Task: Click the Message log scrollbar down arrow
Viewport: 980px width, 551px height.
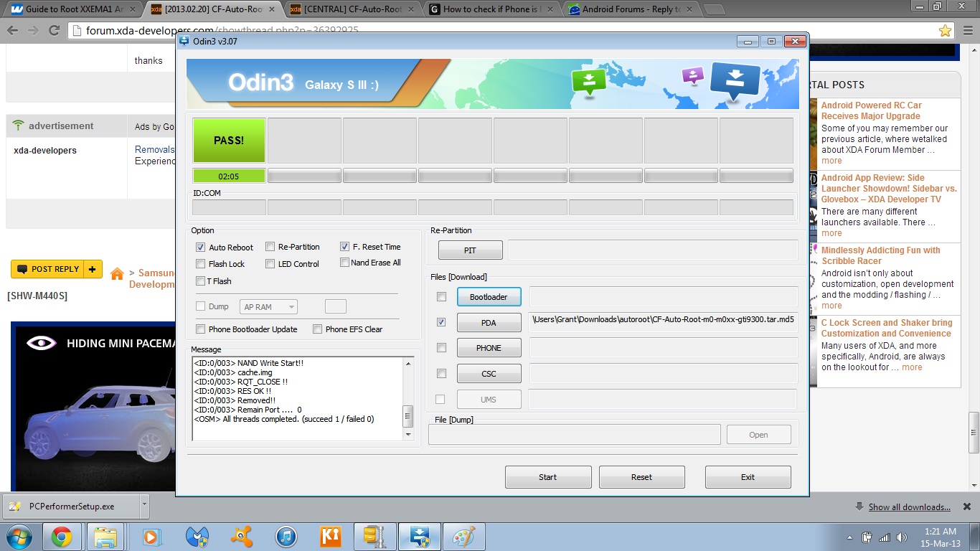Action: (x=408, y=435)
